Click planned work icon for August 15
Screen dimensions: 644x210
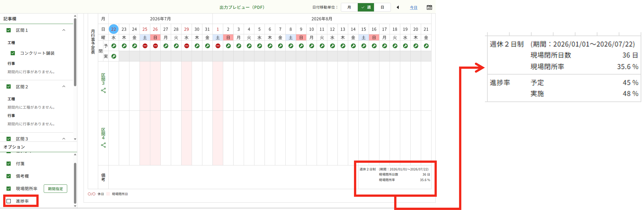(364, 46)
